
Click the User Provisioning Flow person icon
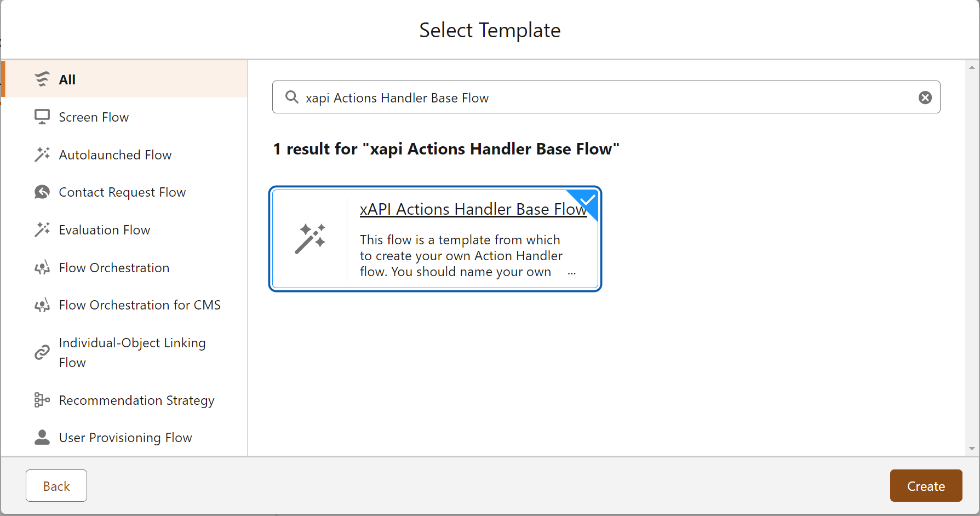42,438
